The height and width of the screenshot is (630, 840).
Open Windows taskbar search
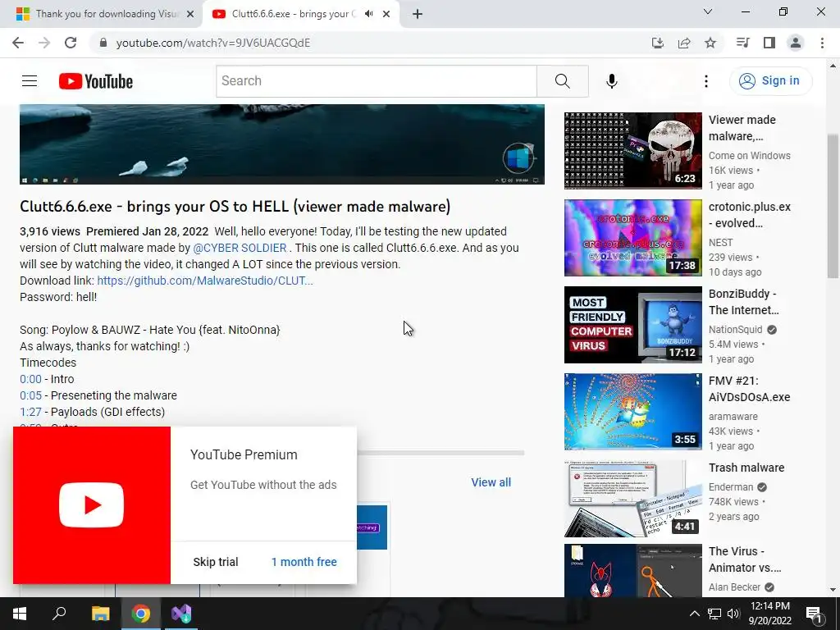pyautogui.click(x=59, y=614)
